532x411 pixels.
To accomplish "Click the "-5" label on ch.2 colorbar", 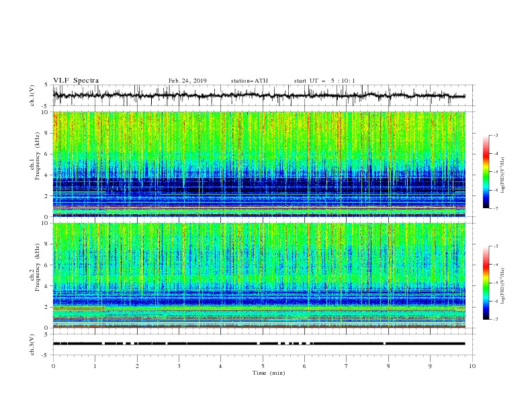I will click(x=495, y=283).
